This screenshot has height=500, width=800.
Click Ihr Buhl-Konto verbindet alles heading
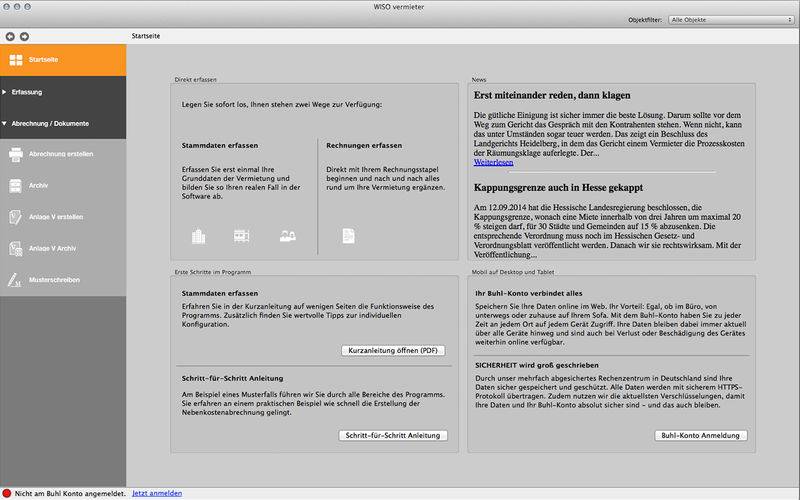point(529,293)
